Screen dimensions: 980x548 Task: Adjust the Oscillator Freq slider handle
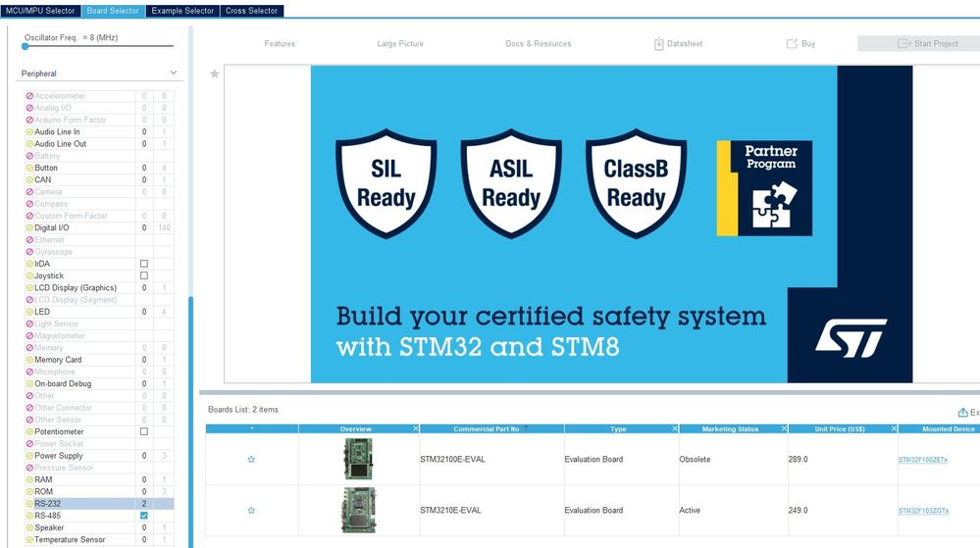25,46
